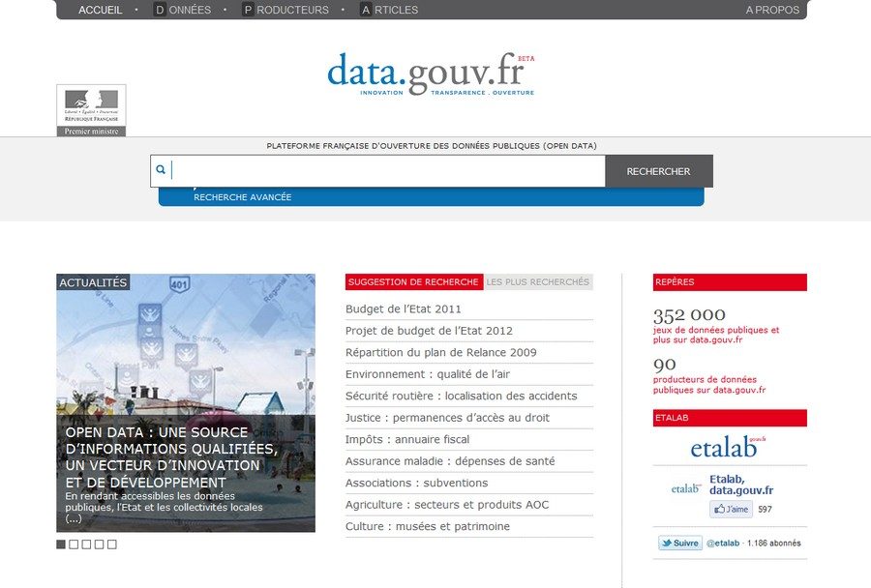Open the Données menu
The image size is (871, 588).
182,10
